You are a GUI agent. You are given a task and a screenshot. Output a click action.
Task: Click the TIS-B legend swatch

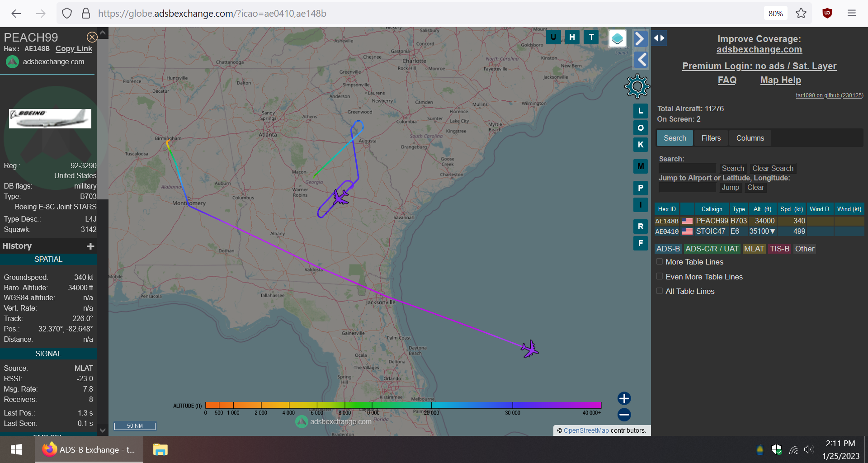pos(779,249)
